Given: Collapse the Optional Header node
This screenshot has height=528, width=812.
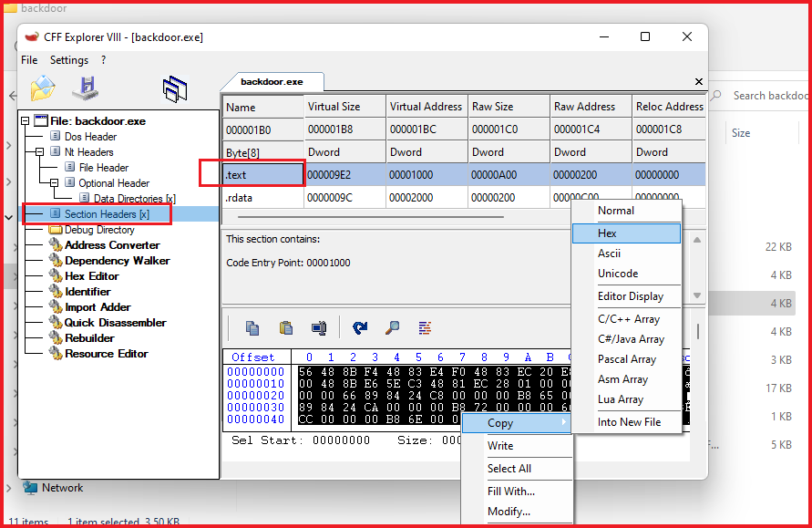Looking at the screenshot, I should [57, 182].
